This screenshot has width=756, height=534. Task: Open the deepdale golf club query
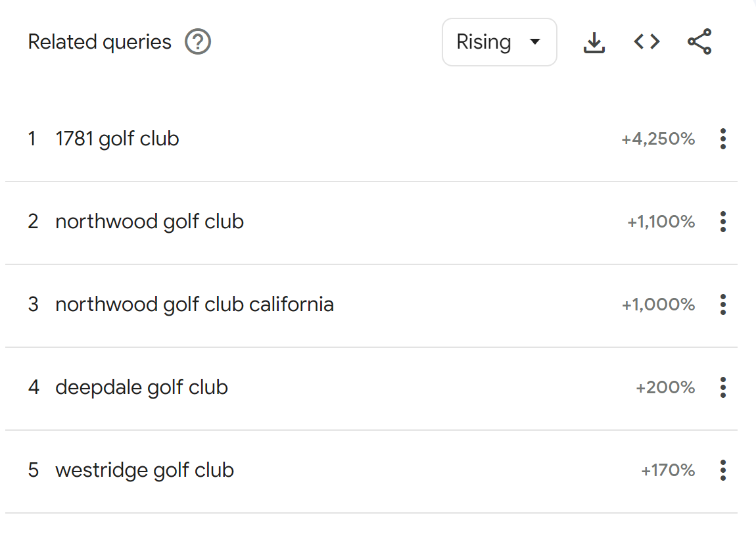(141, 388)
